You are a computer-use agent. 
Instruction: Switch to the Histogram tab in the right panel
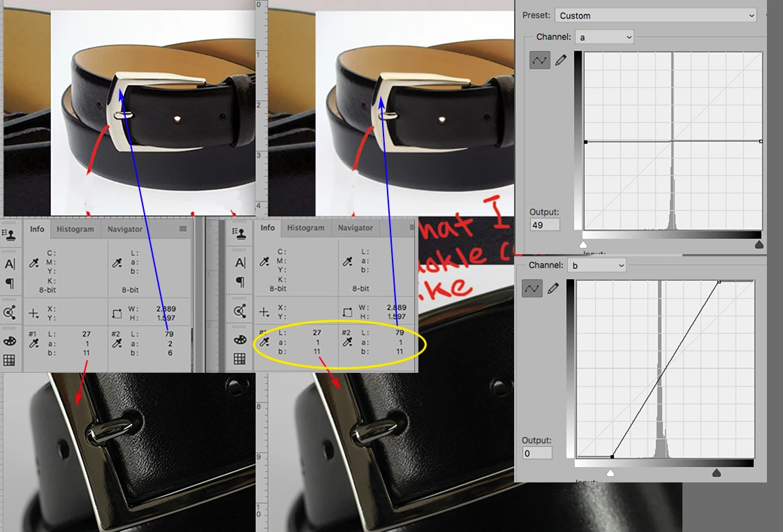306,228
